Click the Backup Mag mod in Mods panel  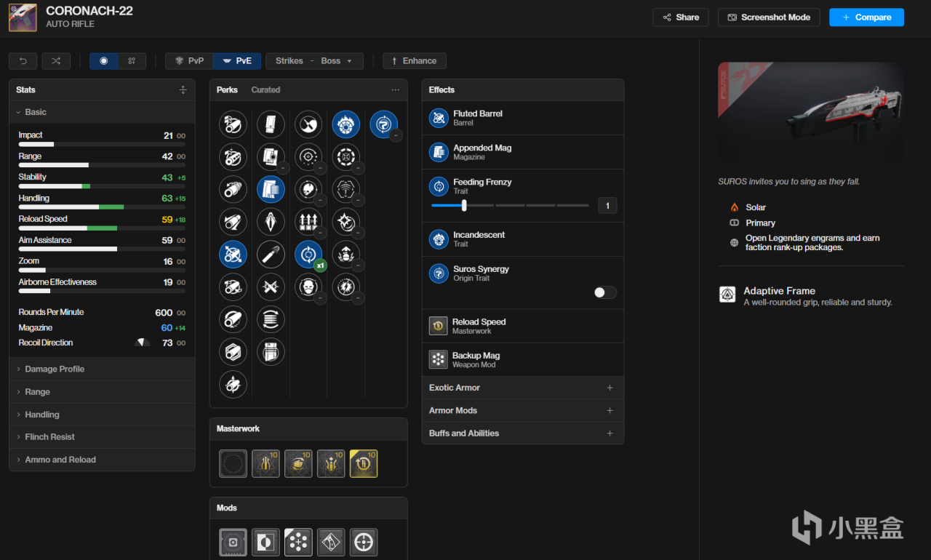tap(298, 543)
